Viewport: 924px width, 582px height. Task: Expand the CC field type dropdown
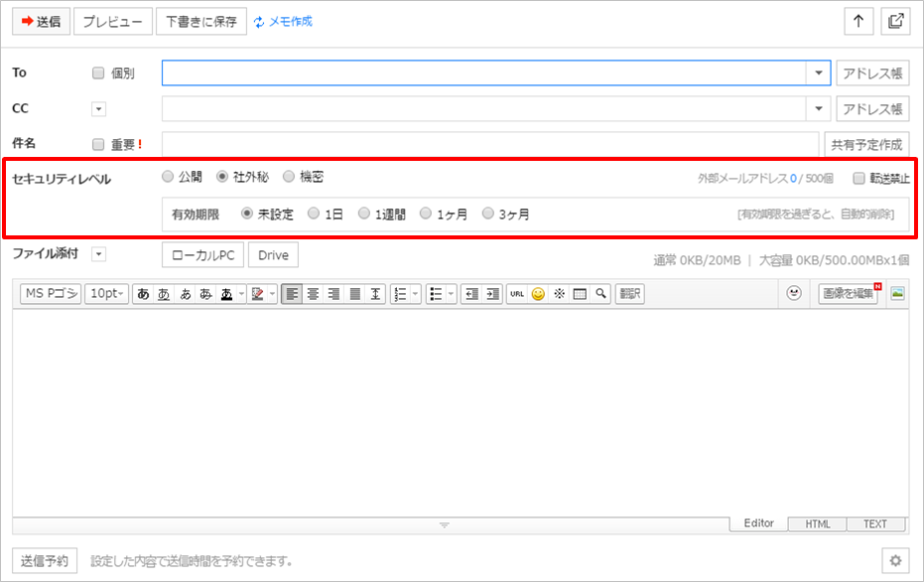[x=98, y=109]
